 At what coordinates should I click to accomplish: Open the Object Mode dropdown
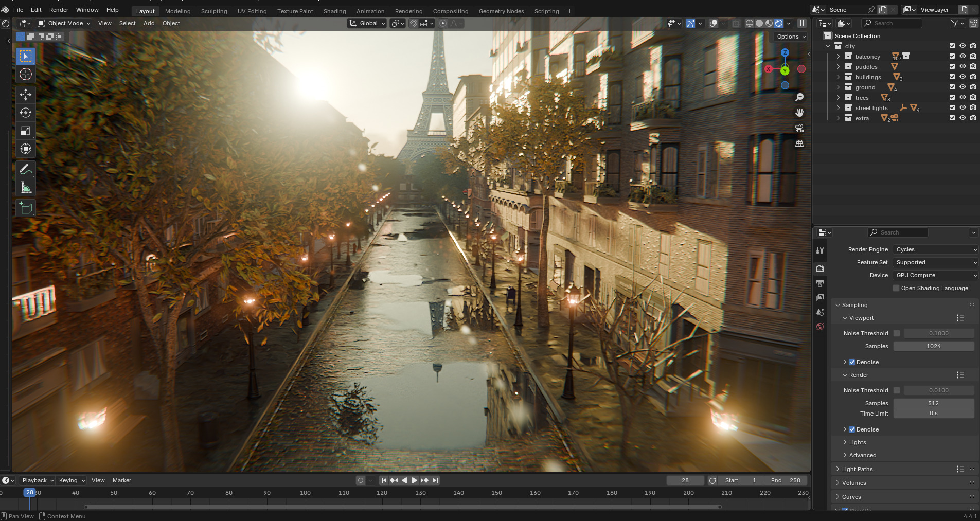pyautogui.click(x=64, y=23)
